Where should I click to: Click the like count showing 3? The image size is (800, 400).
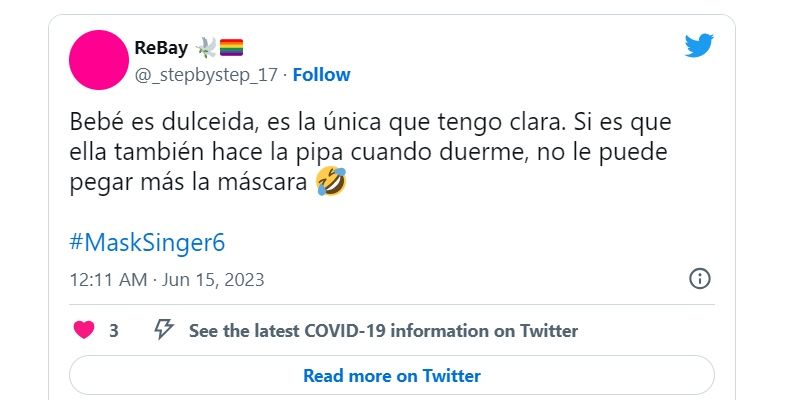pyautogui.click(x=114, y=331)
